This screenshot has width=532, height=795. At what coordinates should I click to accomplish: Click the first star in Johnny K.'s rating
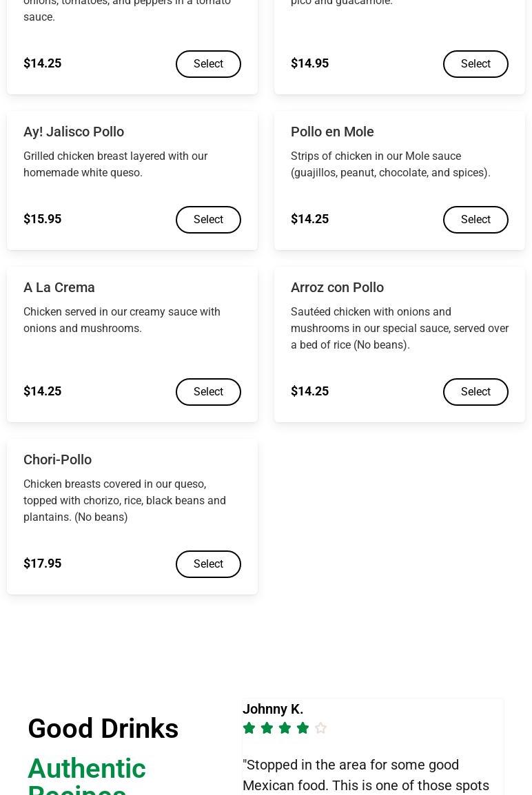pyautogui.click(x=249, y=728)
